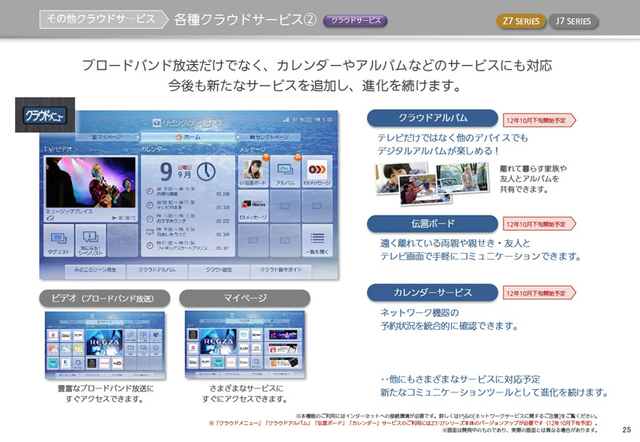This screenshot has height=442, width=640.
Task: Click the blue クラウドアルバム heading pill
Action: [432, 118]
